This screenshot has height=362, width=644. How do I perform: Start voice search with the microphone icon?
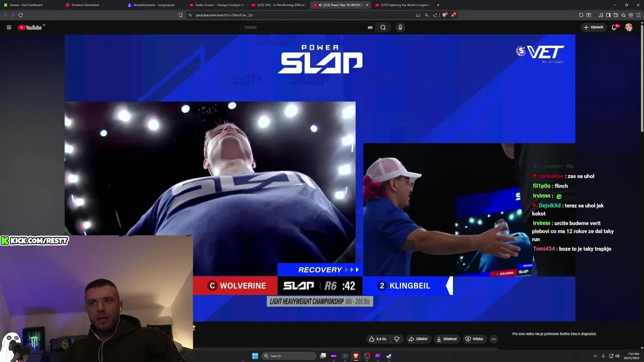(x=400, y=27)
